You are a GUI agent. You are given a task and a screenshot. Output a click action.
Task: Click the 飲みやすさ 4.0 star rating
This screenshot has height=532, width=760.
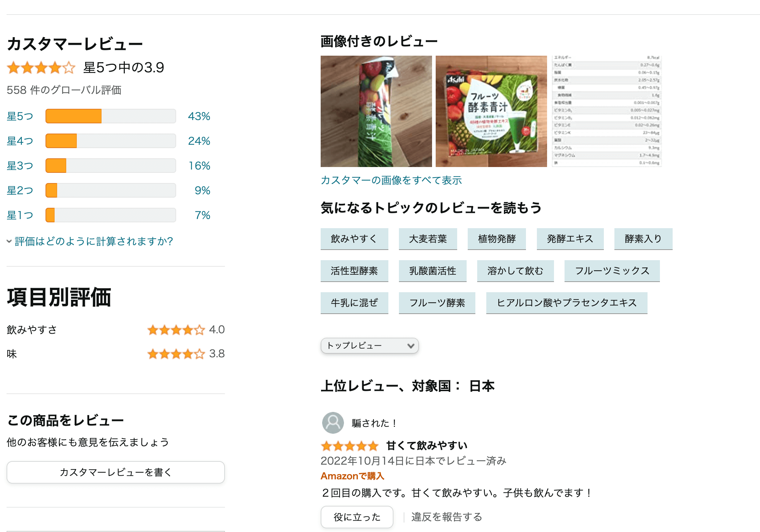tap(176, 330)
